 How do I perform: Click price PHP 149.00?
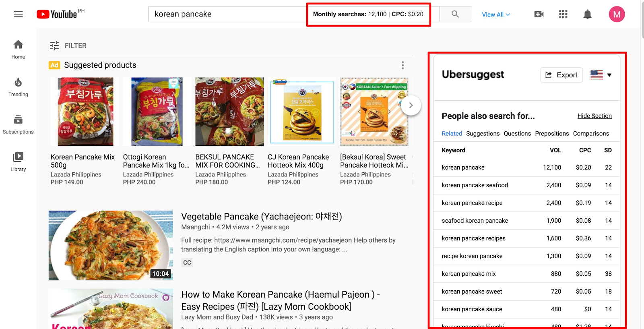[x=67, y=182]
